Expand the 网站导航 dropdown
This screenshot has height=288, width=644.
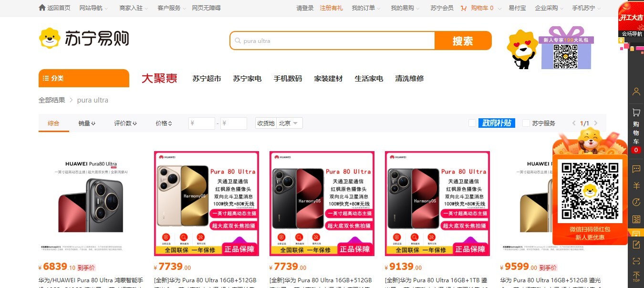coord(93,8)
